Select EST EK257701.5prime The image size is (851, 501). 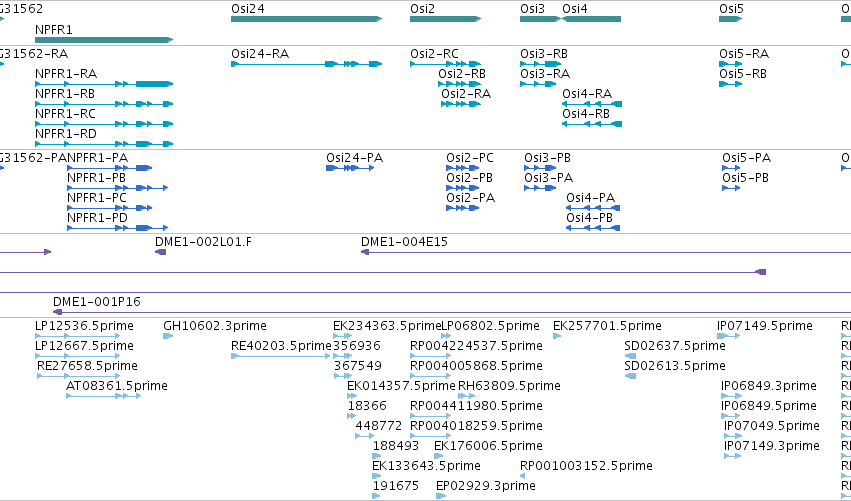557,336
